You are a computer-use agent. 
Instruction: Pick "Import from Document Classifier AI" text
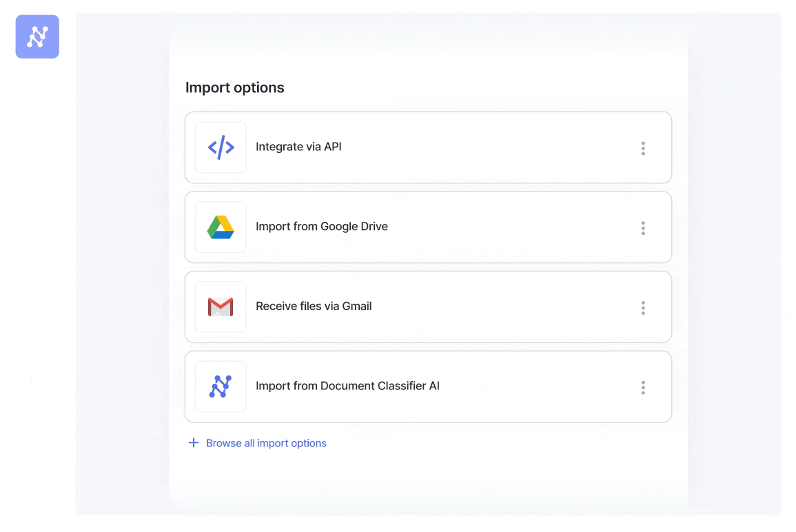[347, 387]
